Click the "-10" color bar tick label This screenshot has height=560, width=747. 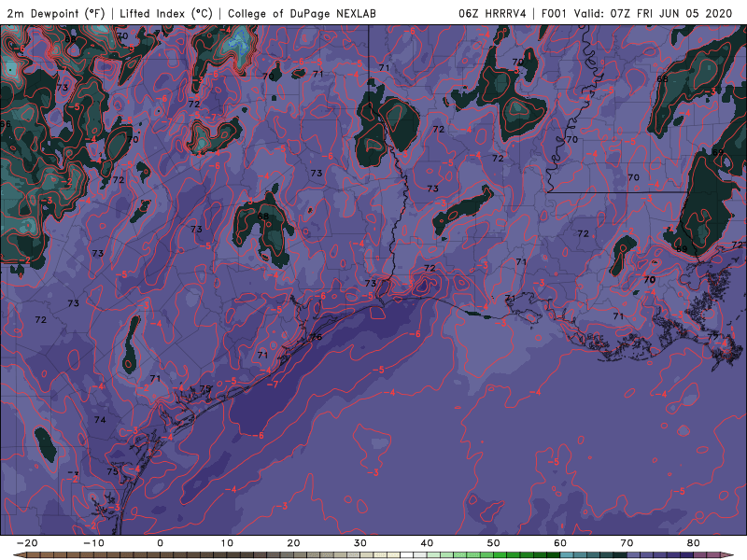[x=93, y=543]
